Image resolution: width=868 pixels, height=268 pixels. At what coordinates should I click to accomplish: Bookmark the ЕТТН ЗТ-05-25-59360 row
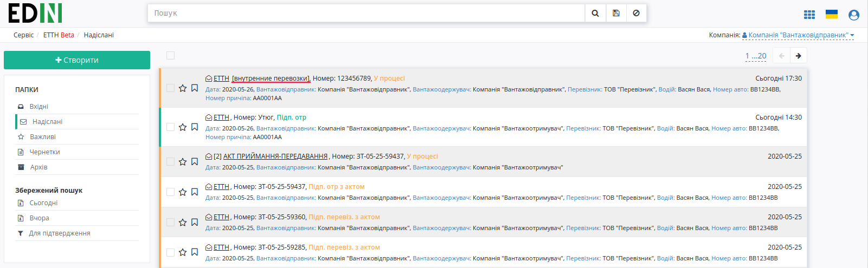coord(195,223)
